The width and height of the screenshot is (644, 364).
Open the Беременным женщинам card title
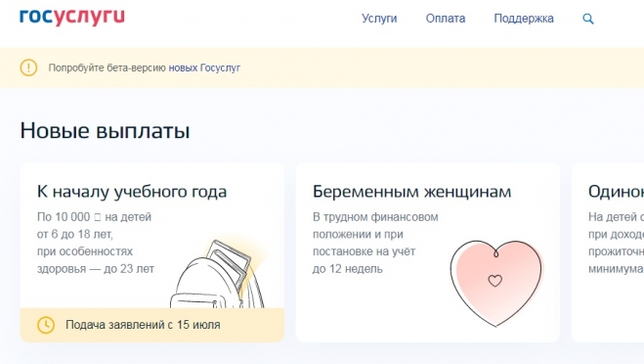pyautogui.click(x=412, y=192)
